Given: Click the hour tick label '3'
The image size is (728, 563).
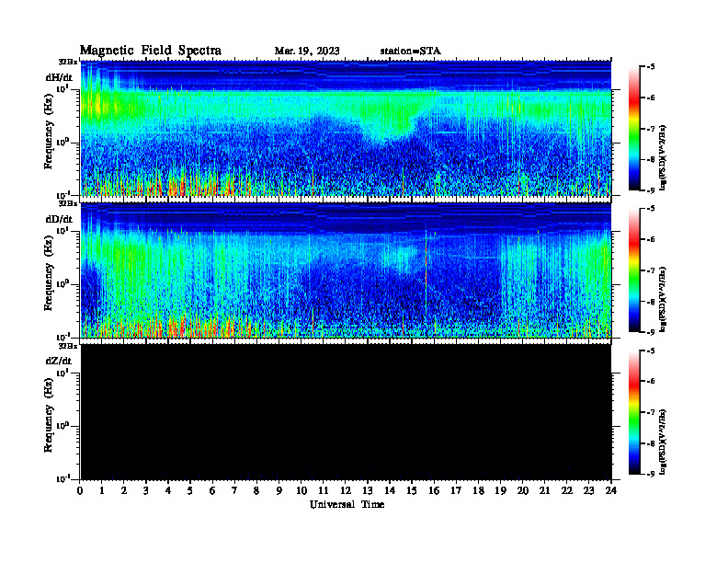Looking at the screenshot, I should [146, 490].
